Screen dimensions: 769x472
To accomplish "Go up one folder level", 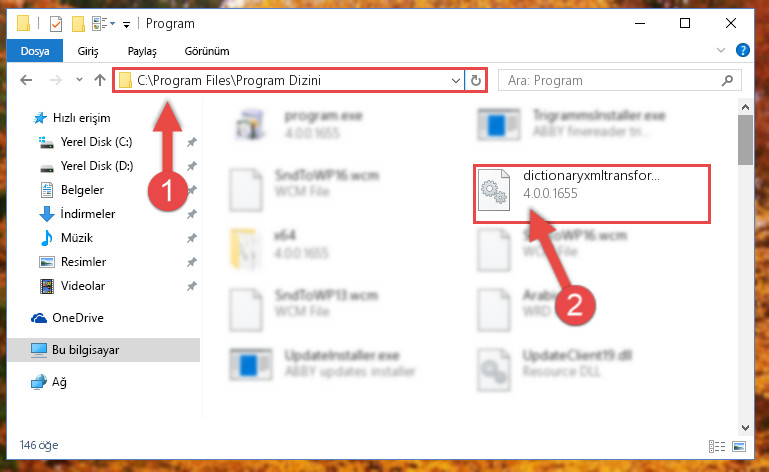I will click(x=100, y=80).
